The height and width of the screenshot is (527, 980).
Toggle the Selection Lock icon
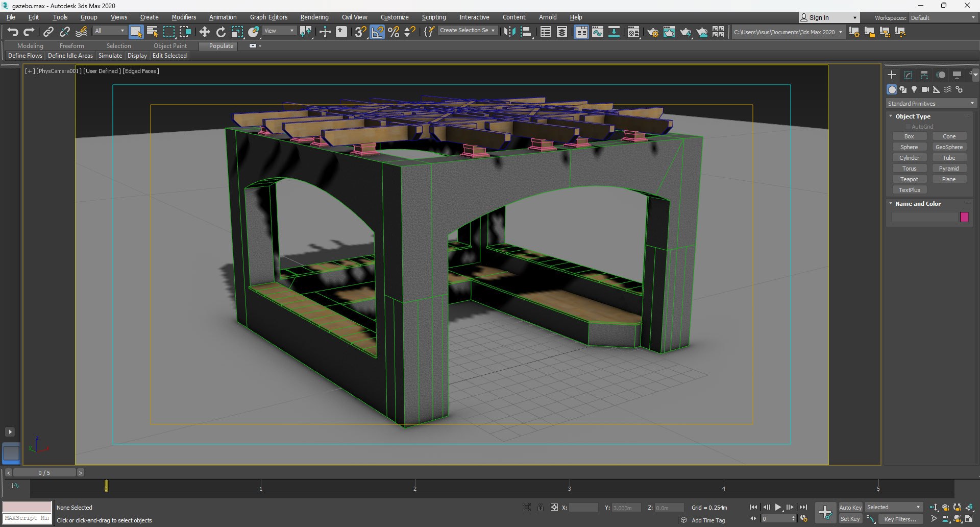(541, 508)
